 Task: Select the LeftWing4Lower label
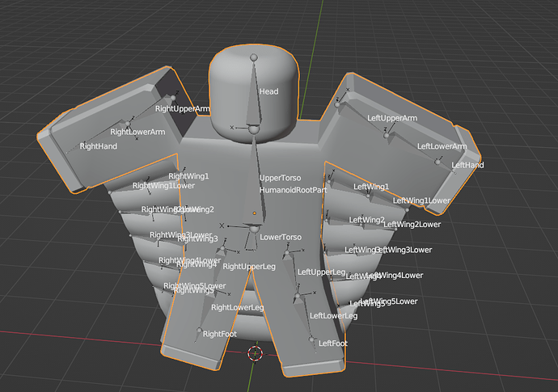tap(395, 276)
